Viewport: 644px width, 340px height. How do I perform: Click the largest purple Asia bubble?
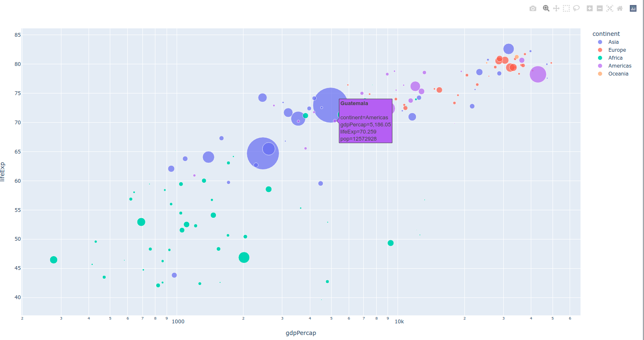point(331,105)
